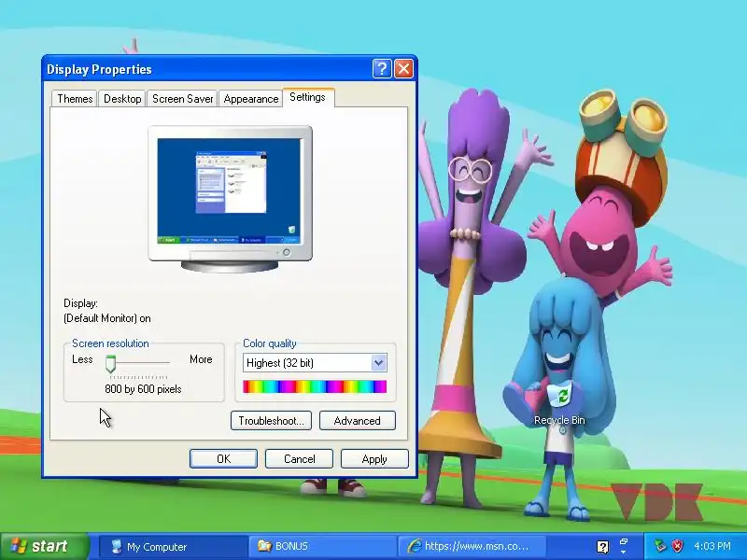747x560 pixels.
Task: Click the dialog help question-mark button
Action: (382, 69)
